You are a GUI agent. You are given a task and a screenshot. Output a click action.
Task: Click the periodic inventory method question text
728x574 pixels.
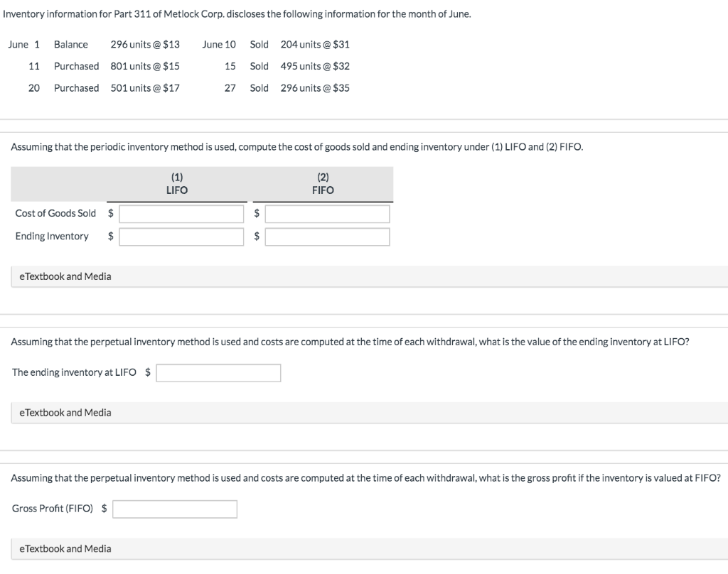(x=296, y=147)
